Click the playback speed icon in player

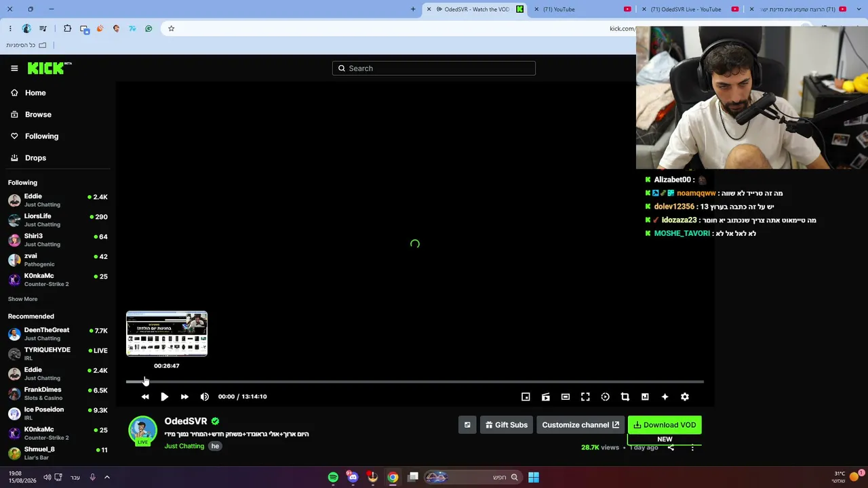[x=606, y=396]
